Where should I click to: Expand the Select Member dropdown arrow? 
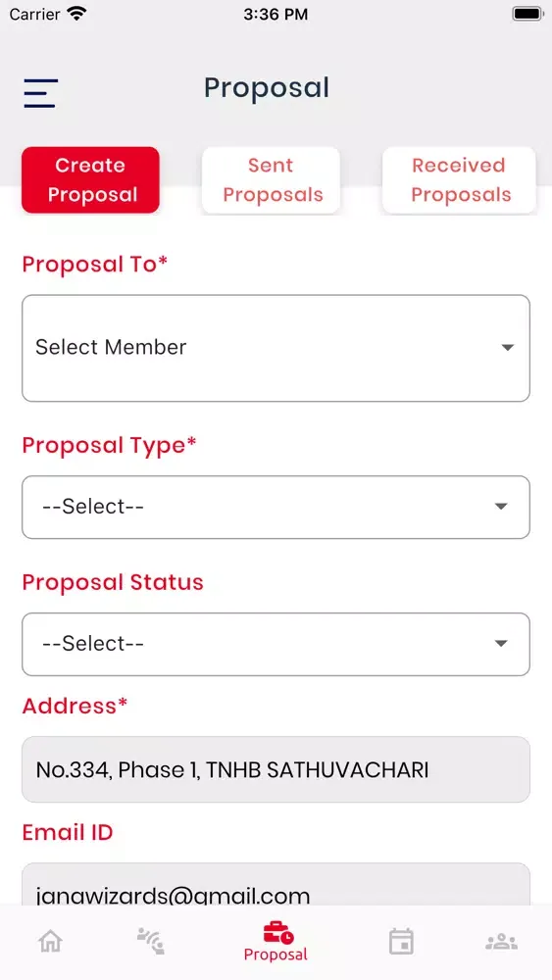pyautogui.click(x=508, y=348)
